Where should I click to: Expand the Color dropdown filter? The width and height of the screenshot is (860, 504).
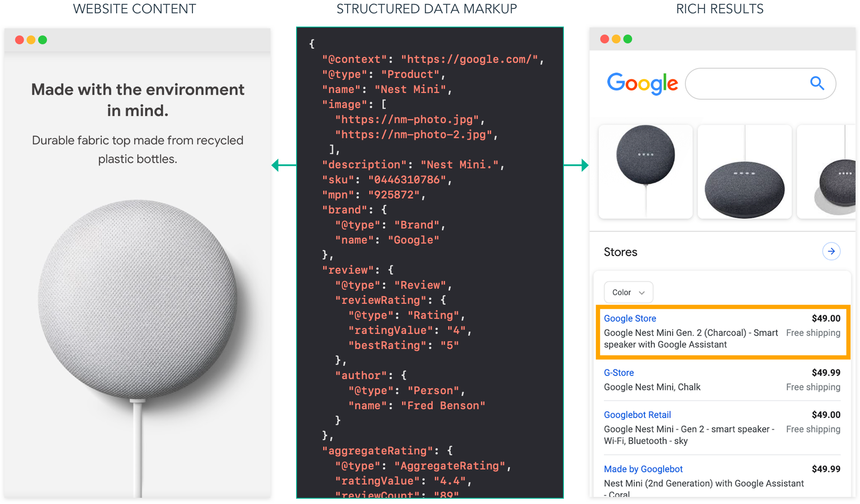tap(628, 292)
